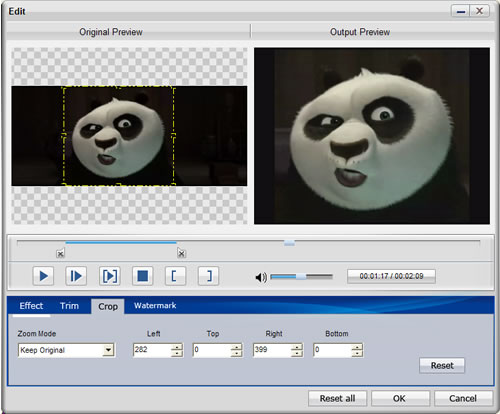The width and height of the screenshot is (500, 414).
Task: Click into the Left crop value field
Action: (152, 350)
